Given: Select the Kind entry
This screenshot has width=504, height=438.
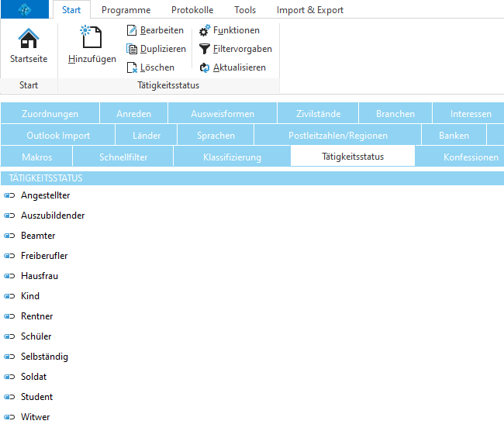Looking at the screenshot, I should pyautogui.click(x=30, y=296).
